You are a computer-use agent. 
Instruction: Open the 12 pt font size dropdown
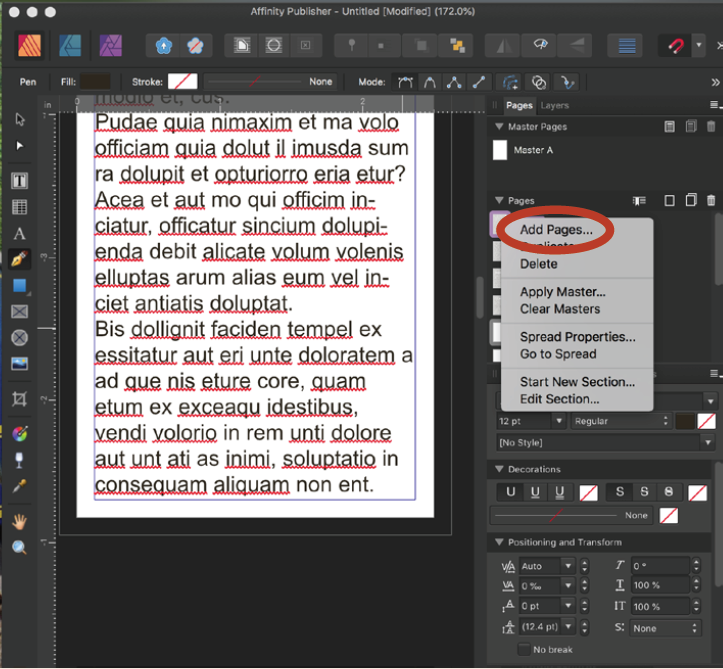click(x=557, y=422)
